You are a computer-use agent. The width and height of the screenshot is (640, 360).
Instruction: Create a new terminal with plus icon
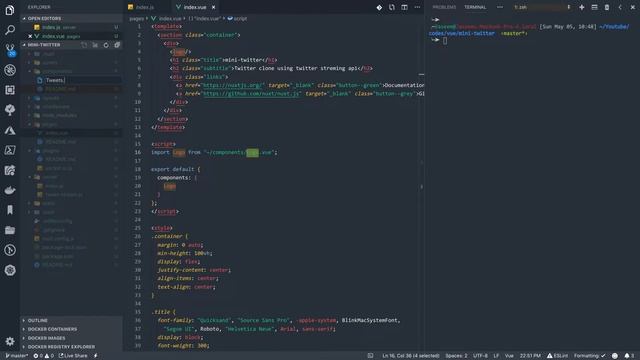582,7
